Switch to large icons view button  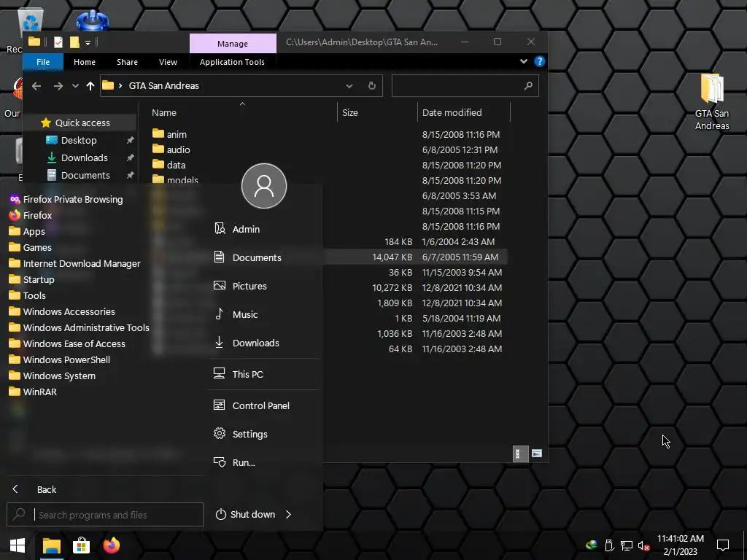click(537, 454)
